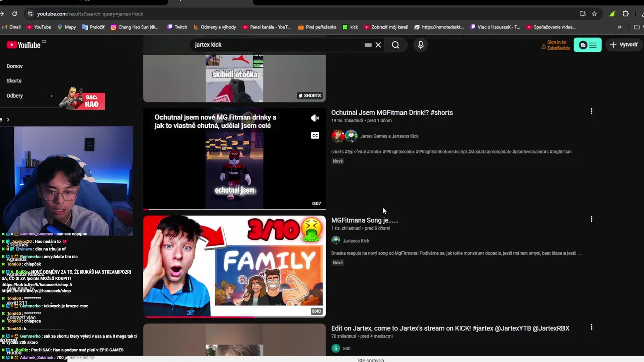The image size is (644, 362).
Task: Open 'Speňažovanie videa' bookmark
Action: tap(551, 27)
